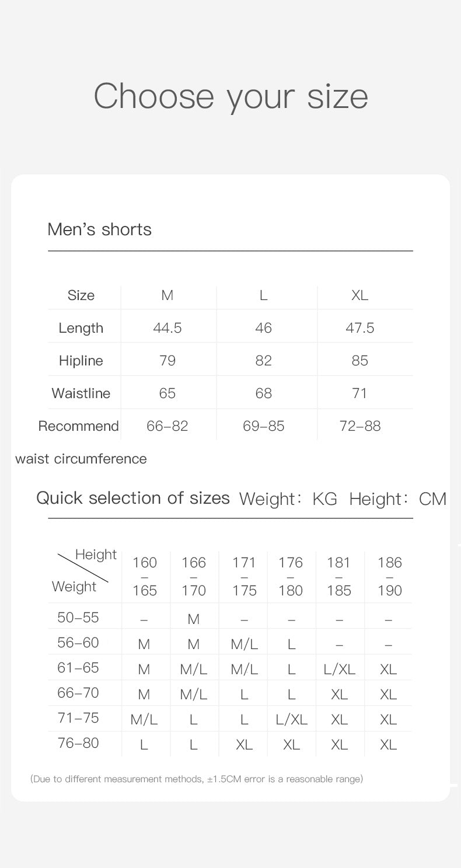Click the Recommend row label
The image size is (461, 868).
click(x=78, y=426)
